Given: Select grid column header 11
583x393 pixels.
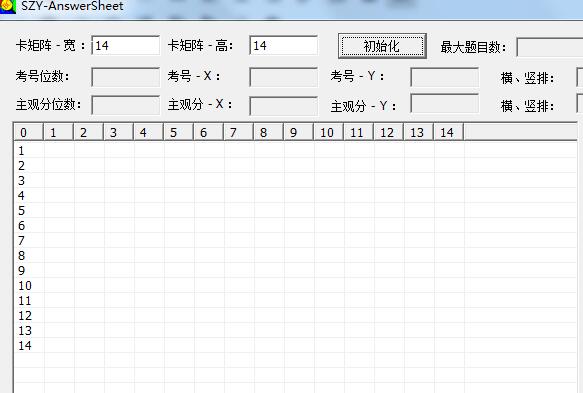Looking at the screenshot, I should (x=358, y=132).
